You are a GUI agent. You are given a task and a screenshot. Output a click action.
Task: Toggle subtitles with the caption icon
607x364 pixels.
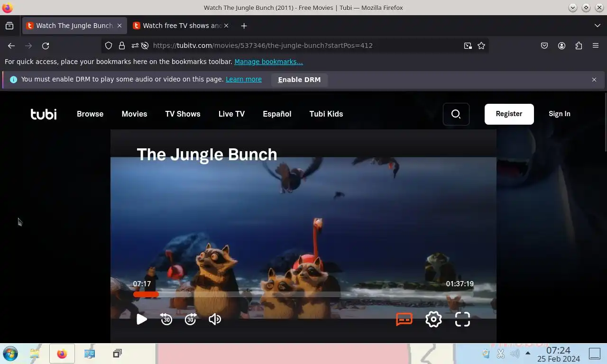pyautogui.click(x=404, y=319)
